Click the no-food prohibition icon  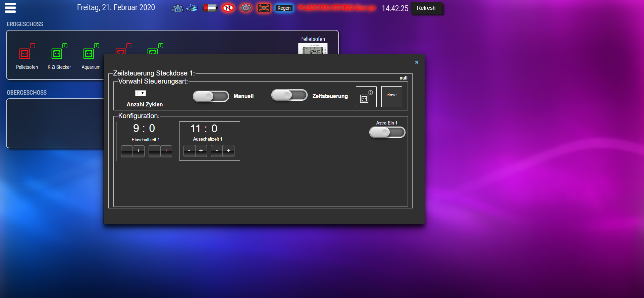pos(228,8)
